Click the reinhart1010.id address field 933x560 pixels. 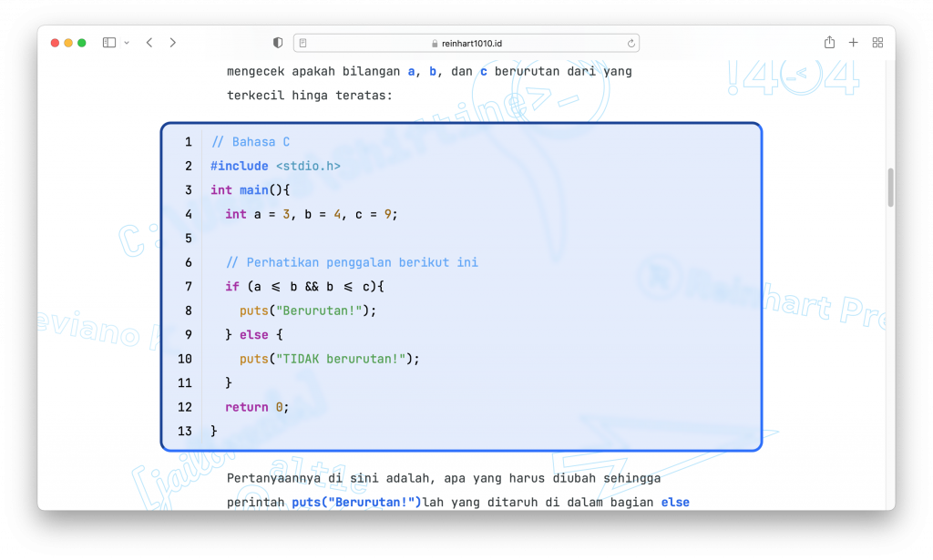point(466,43)
